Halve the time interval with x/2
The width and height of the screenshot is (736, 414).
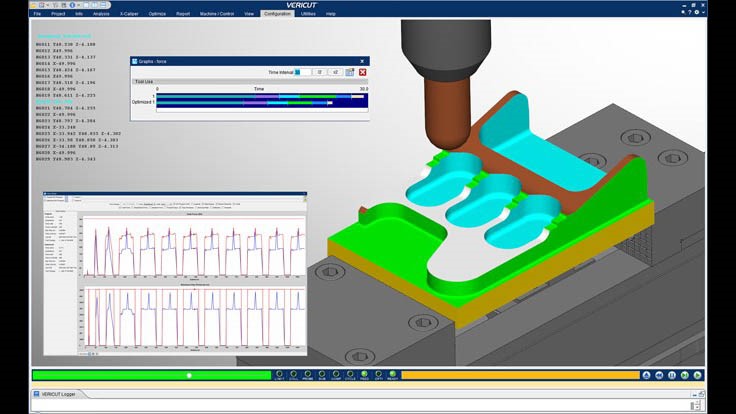coord(320,72)
